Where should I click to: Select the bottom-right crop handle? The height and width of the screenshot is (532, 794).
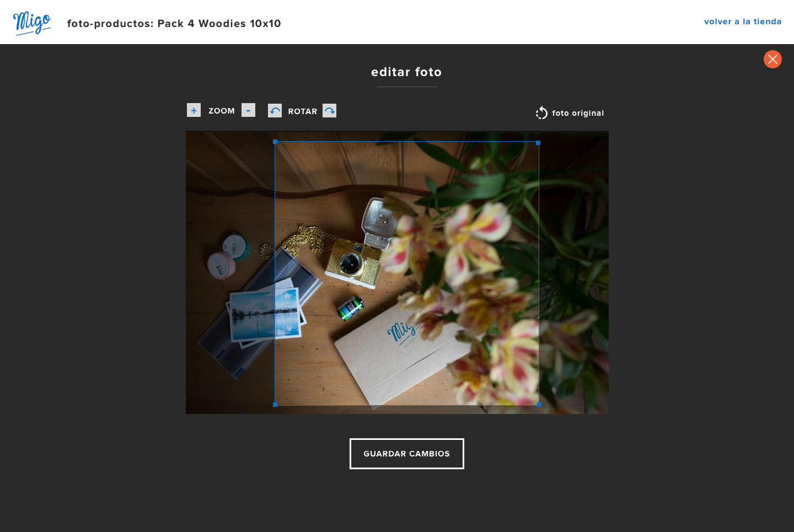pos(539,405)
